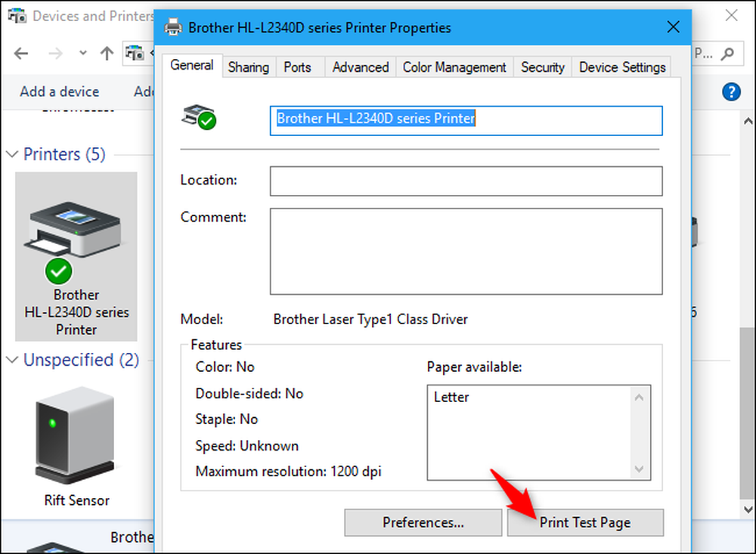Image resolution: width=756 pixels, height=554 pixels.
Task: Click the Devices and Printers scrollbar down arrow
Action: tap(748, 509)
